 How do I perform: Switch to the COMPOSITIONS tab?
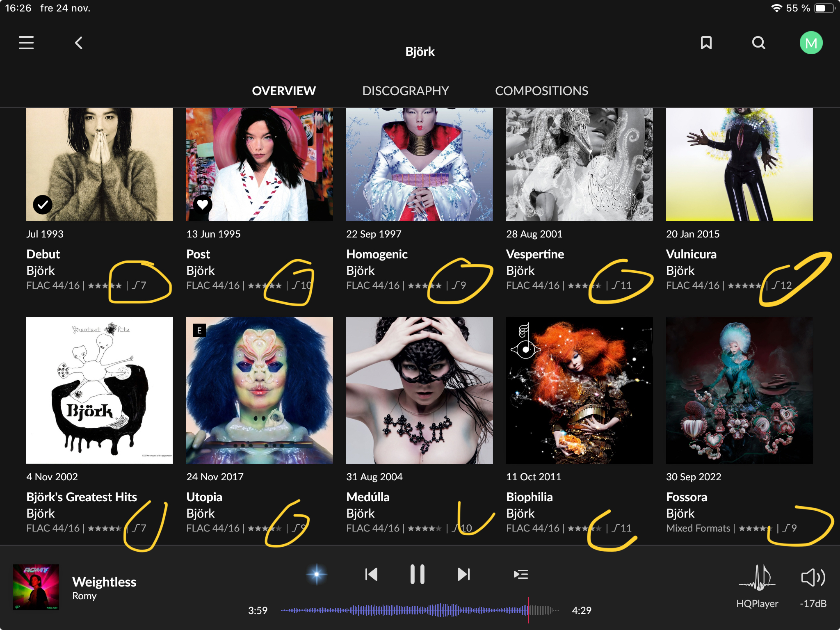click(x=541, y=91)
